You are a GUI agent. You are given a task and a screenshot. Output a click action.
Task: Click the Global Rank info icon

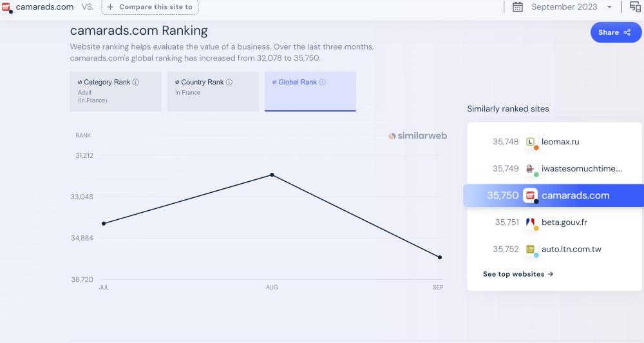coord(322,83)
